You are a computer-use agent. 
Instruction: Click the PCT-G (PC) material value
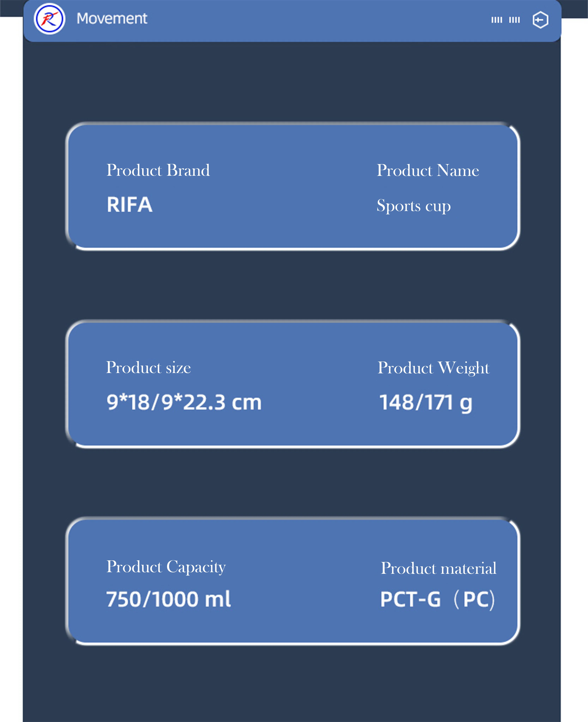[437, 599]
